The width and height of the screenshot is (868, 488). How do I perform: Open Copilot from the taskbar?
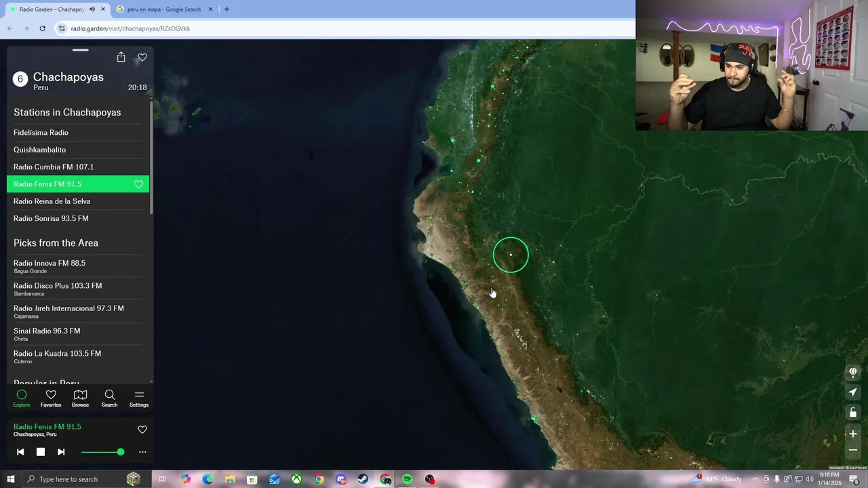[x=186, y=479]
